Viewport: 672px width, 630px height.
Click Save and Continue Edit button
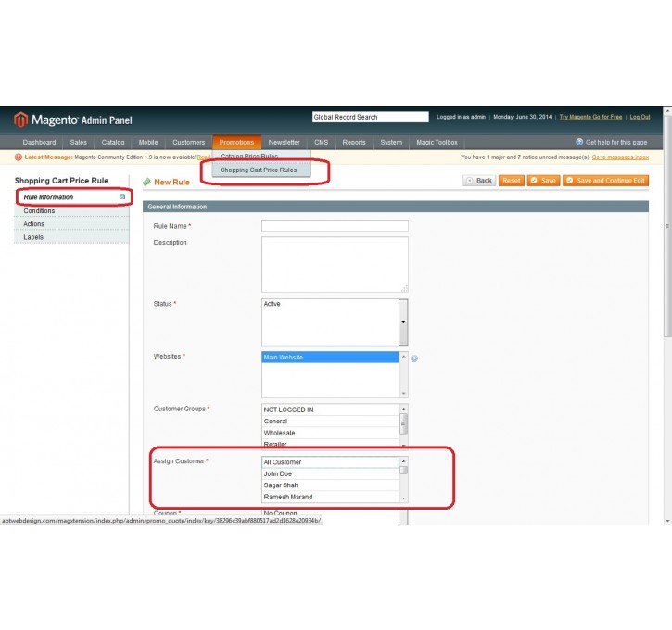[x=605, y=181]
